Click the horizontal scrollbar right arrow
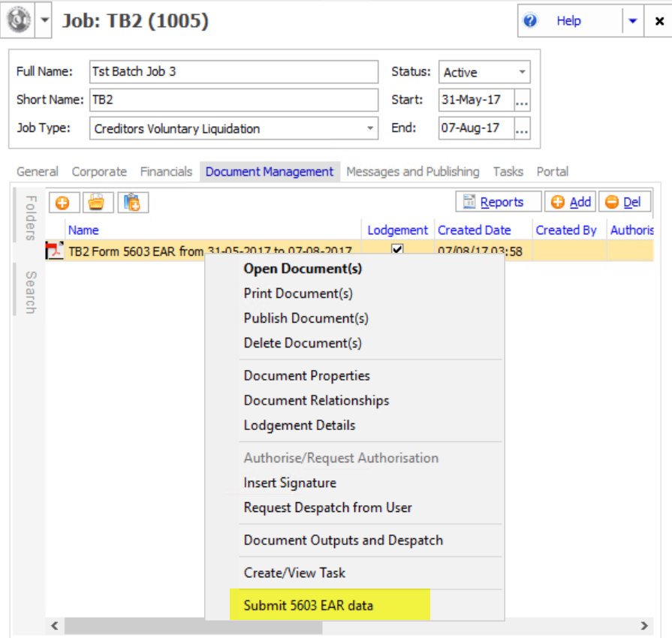672x638 pixels. point(644,626)
